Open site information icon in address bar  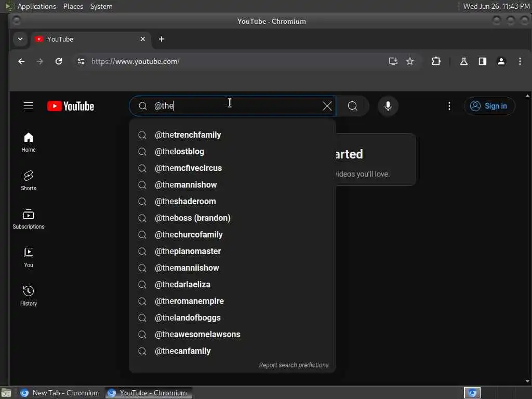[81, 61]
